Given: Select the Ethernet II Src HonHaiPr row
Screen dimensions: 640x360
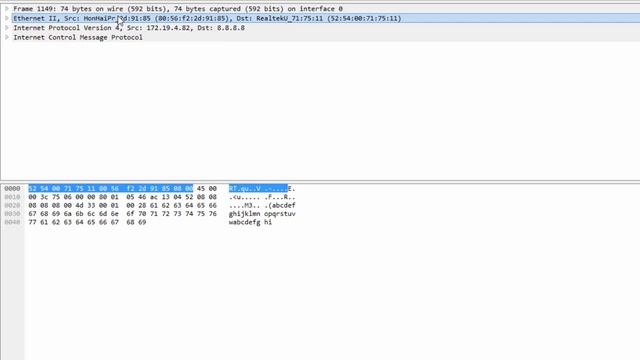Looking at the screenshot, I should (326, 18).
